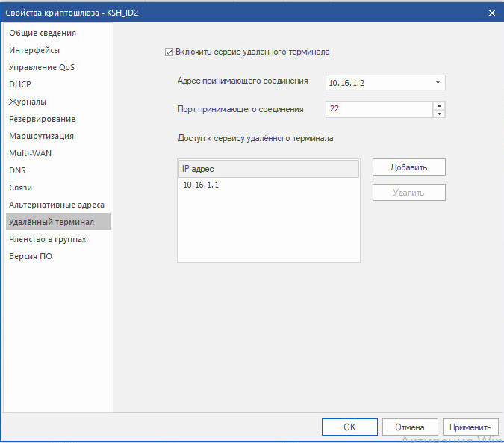Open the Управление QoS section

tap(42, 67)
